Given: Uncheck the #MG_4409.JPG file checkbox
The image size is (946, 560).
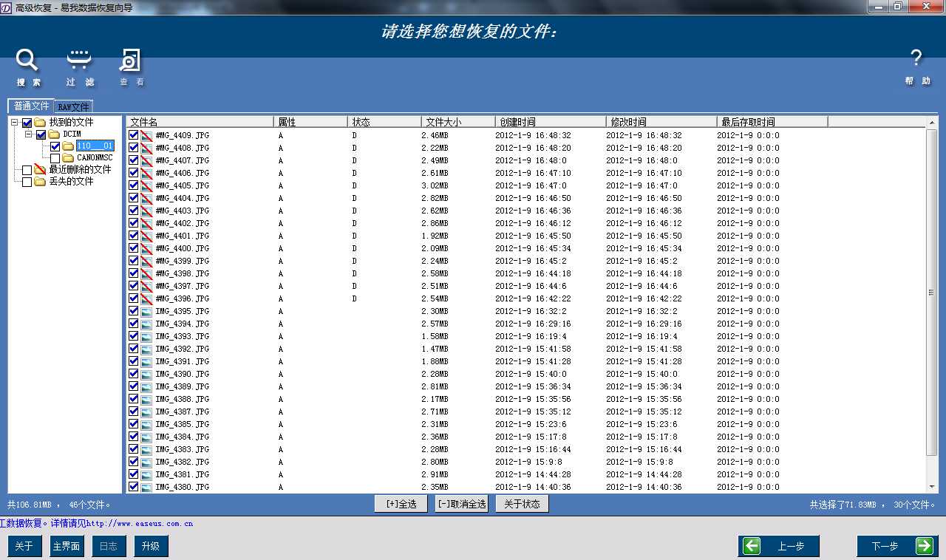Looking at the screenshot, I should [134, 135].
